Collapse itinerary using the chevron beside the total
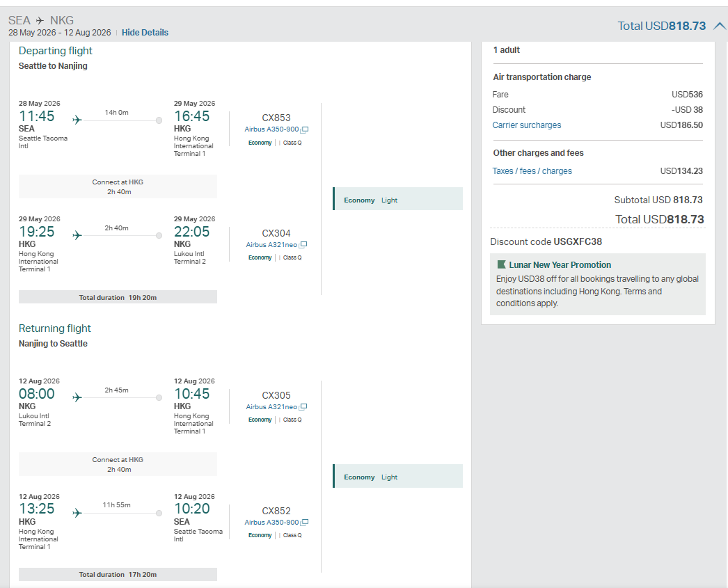 (720, 26)
